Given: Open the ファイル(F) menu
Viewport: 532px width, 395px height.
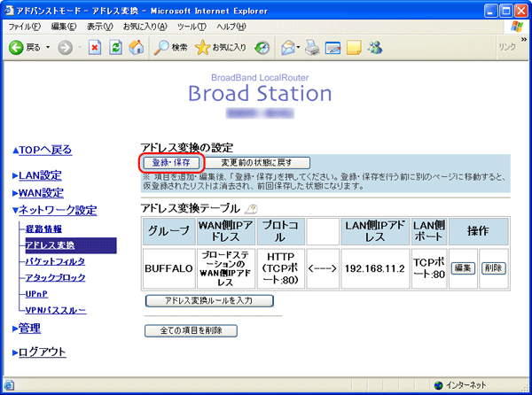Looking at the screenshot, I should coord(25,27).
